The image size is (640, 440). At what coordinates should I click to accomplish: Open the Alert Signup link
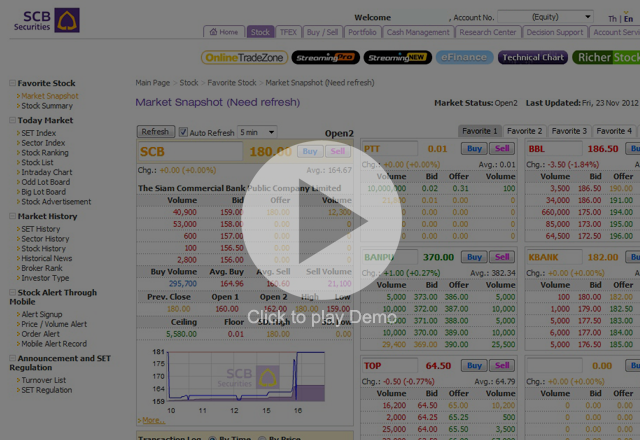tap(42, 314)
